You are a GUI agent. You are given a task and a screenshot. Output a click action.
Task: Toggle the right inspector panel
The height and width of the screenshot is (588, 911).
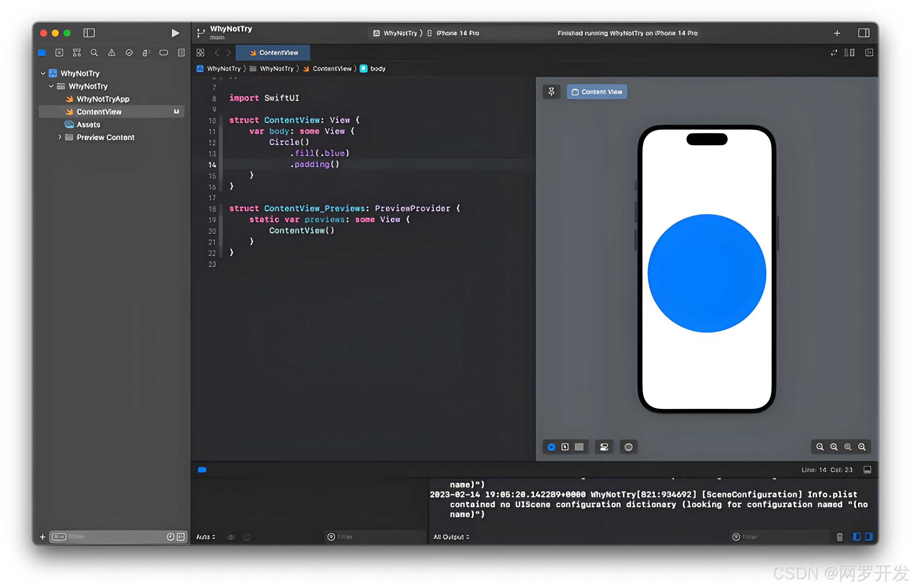(x=864, y=33)
